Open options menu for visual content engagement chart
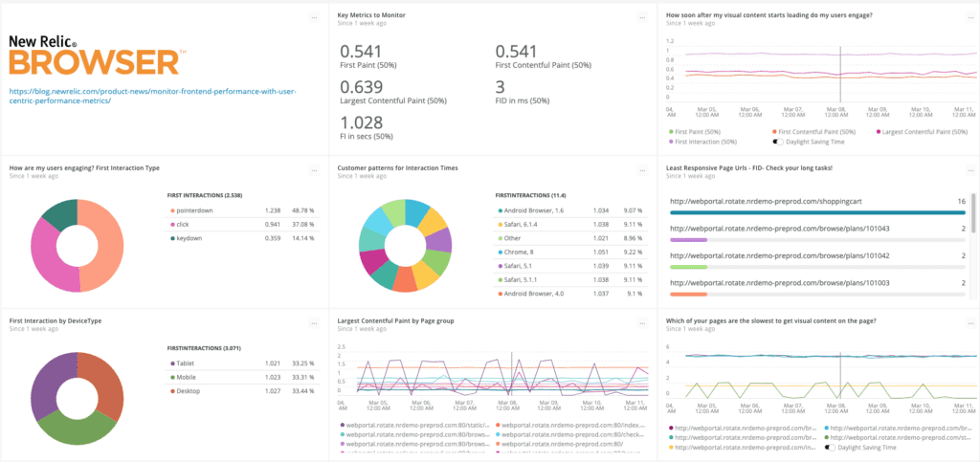This screenshot has width=980, height=462. pyautogui.click(x=970, y=18)
